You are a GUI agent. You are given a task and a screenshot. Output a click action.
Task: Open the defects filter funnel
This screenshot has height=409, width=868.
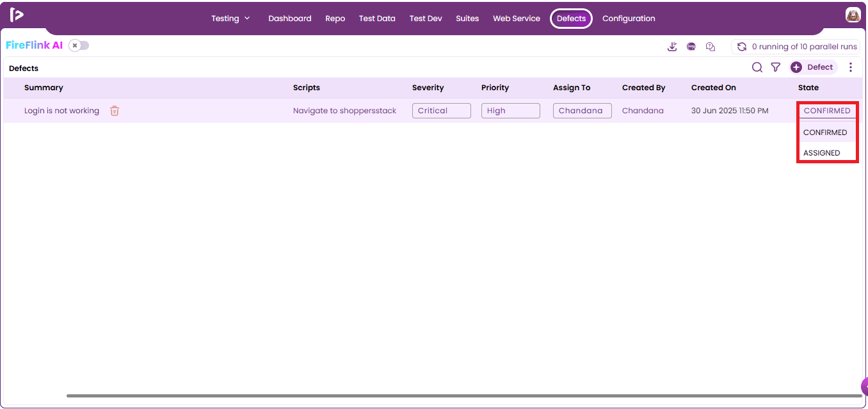click(776, 67)
